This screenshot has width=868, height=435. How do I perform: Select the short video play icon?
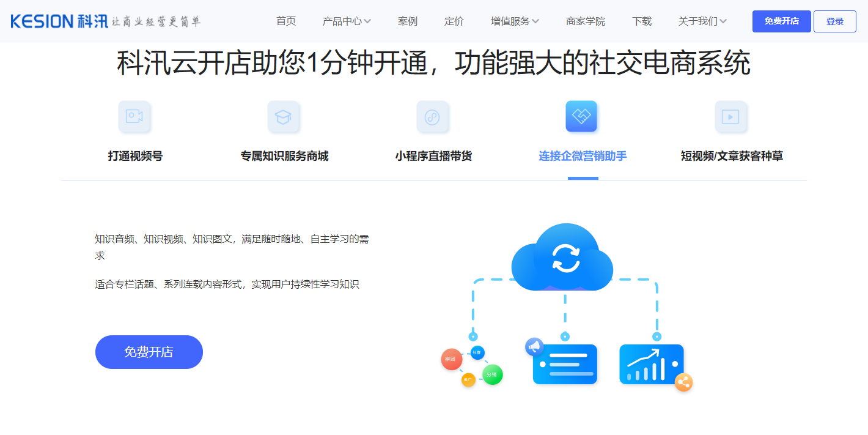click(x=730, y=116)
